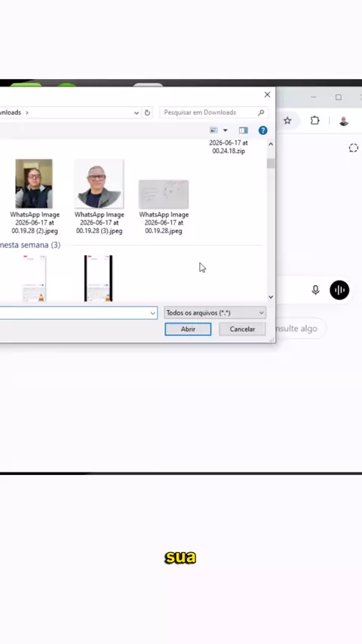The width and height of the screenshot is (362, 644).
Task: Click the search magnifier in Pesquisar em Downloads
Action: pos(261,112)
